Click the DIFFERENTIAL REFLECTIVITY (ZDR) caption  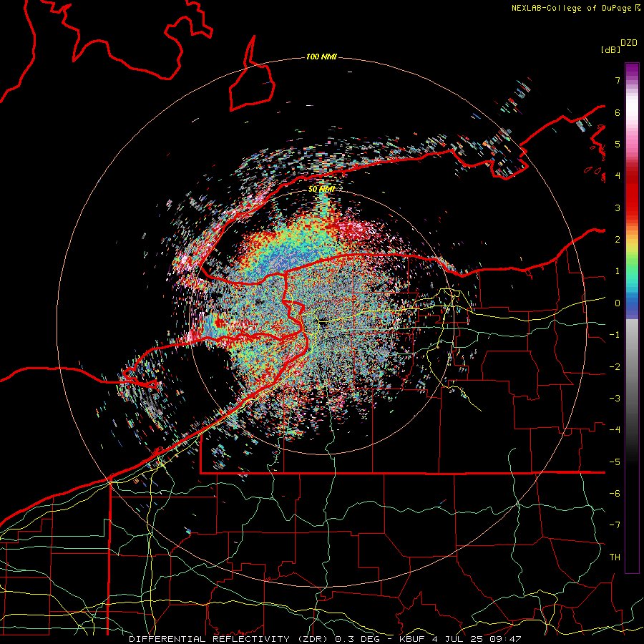point(228,639)
